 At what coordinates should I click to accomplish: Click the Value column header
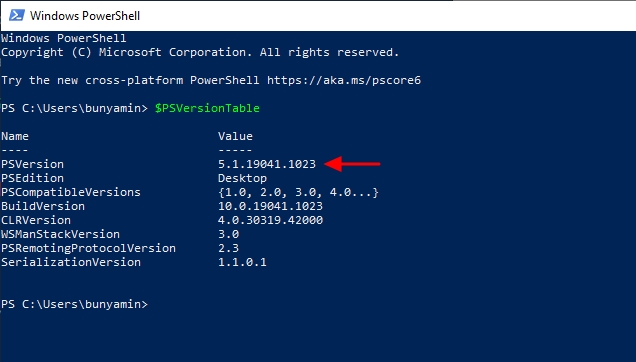[235, 136]
